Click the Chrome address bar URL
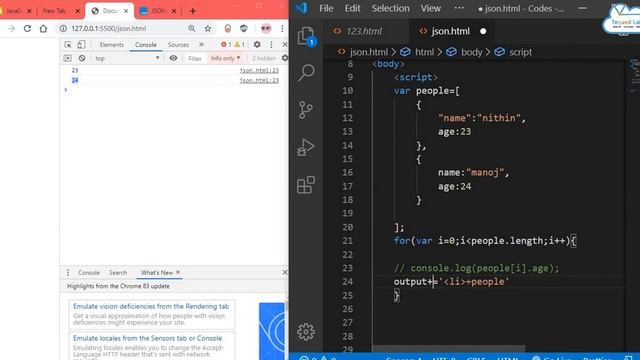Screen dimensions: 640x360 (109, 29)
